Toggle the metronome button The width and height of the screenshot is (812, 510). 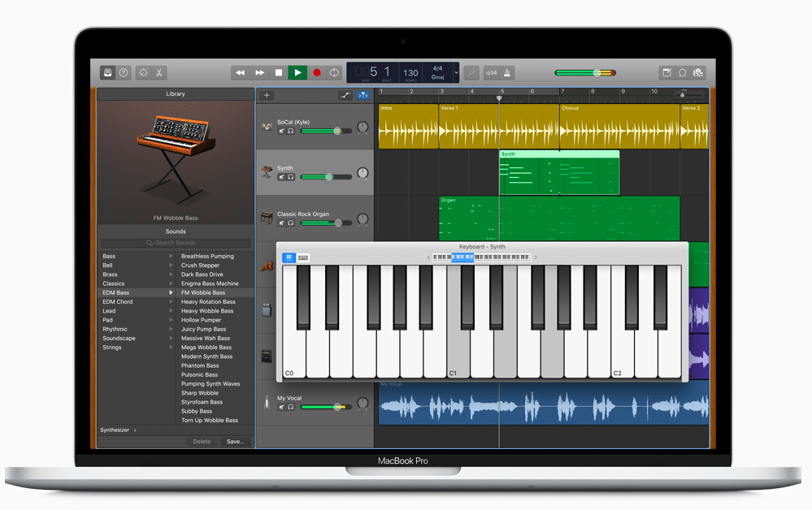507,72
